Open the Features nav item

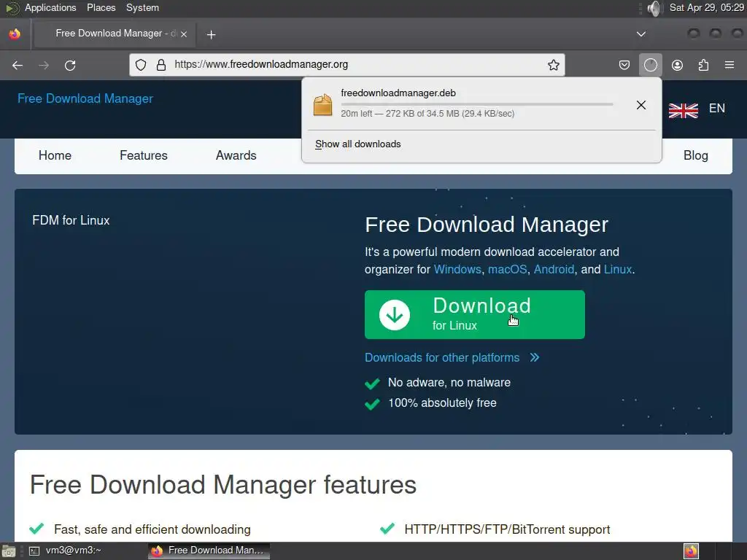(144, 156)
